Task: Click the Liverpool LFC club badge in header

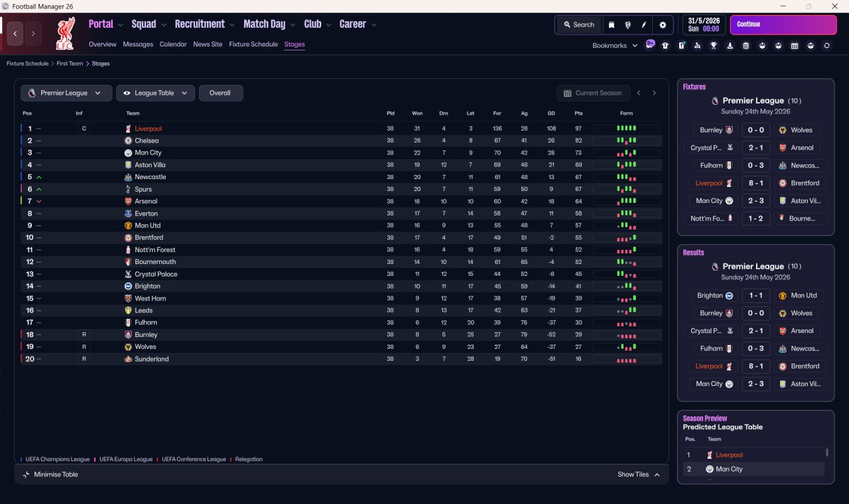Action: [x=65, y=34]
